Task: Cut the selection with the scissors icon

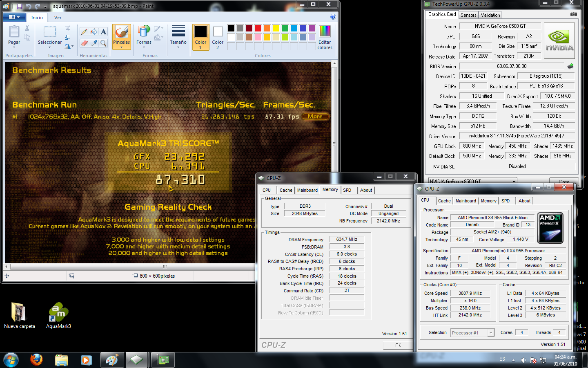Action: tap(27, 28)
